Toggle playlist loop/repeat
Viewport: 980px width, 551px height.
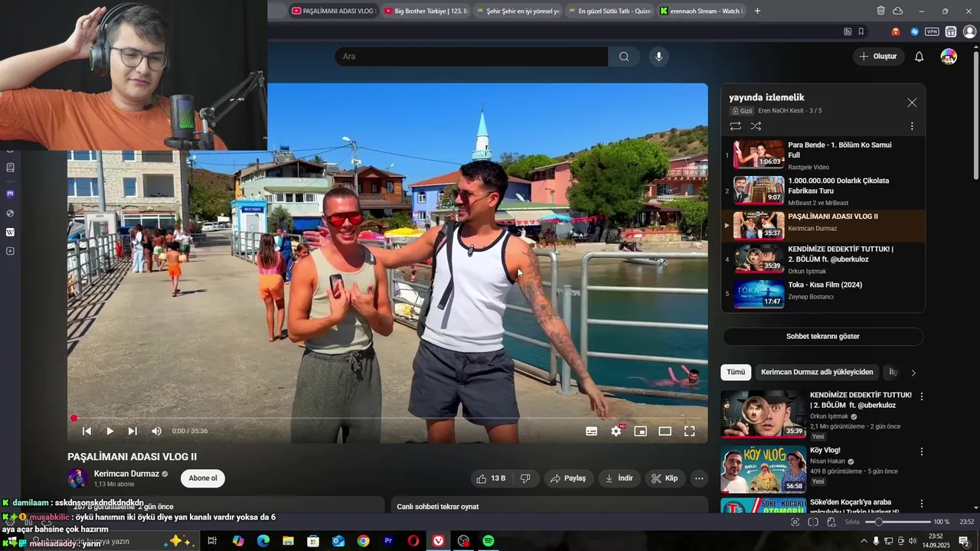click(x=735, y=126)
